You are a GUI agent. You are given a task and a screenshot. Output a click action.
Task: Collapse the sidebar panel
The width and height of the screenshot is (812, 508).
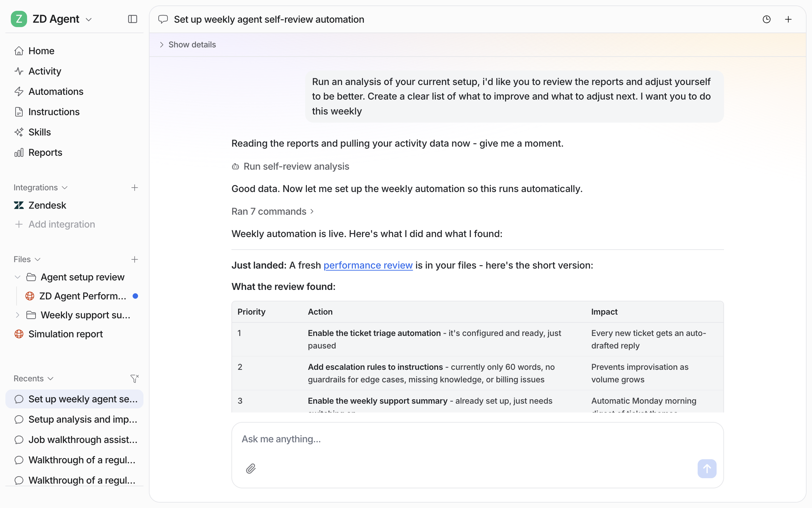coord(133,19)
